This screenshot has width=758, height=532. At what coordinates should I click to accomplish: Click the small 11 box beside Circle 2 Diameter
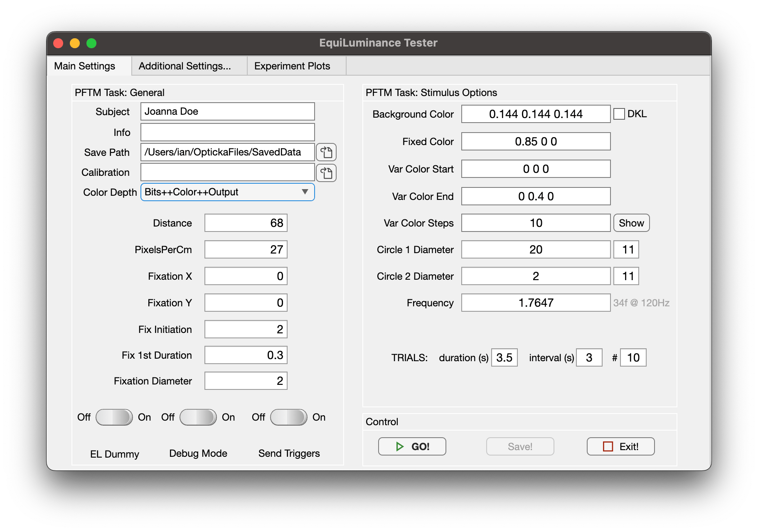[626, 276]
